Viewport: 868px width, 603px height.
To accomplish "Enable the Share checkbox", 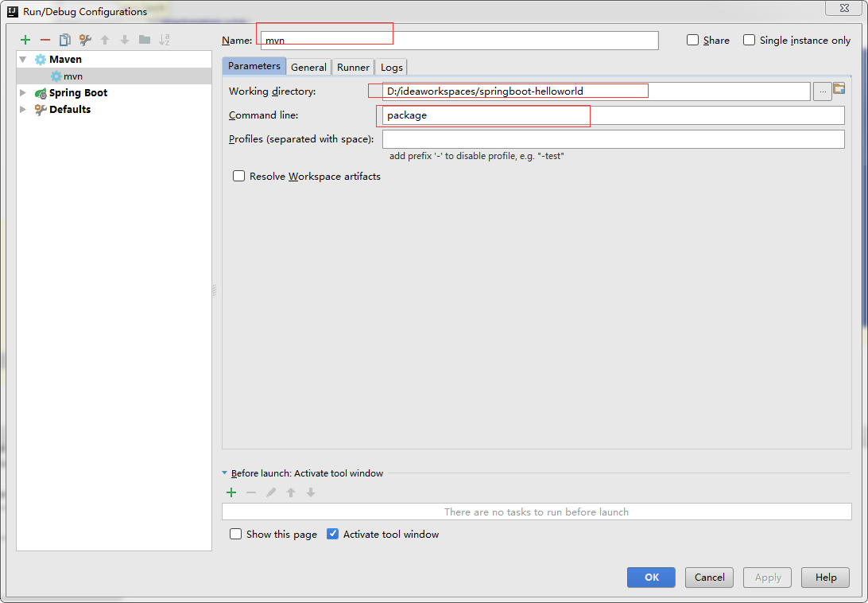I will point(692,40).
